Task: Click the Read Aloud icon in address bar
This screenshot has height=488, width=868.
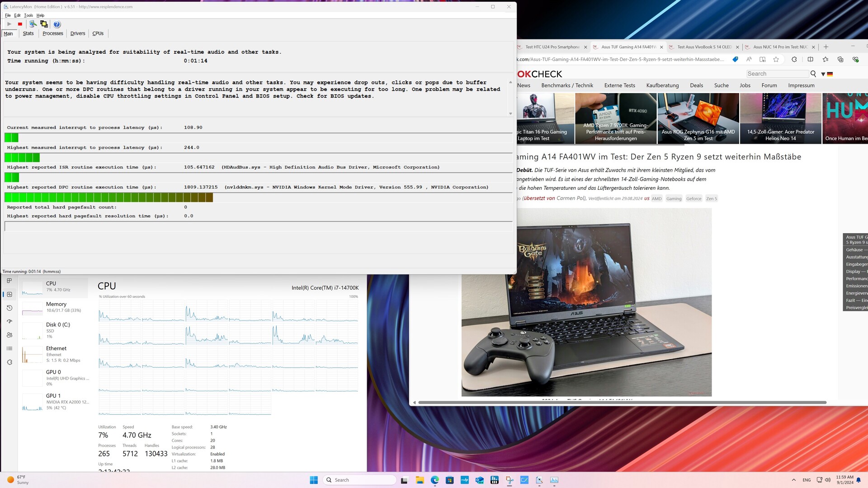Action: (749, 60)
